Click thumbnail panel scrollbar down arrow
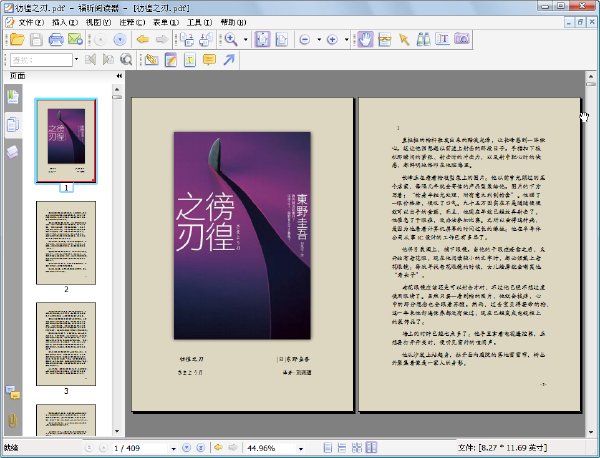Viewport: 600px width, 458px height. (117, 431)
